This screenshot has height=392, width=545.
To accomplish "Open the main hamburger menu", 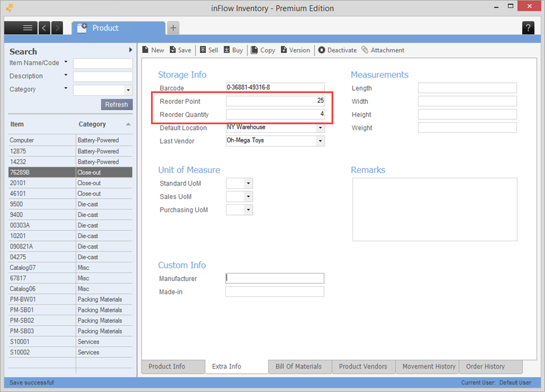I will (x=21, y=28).
